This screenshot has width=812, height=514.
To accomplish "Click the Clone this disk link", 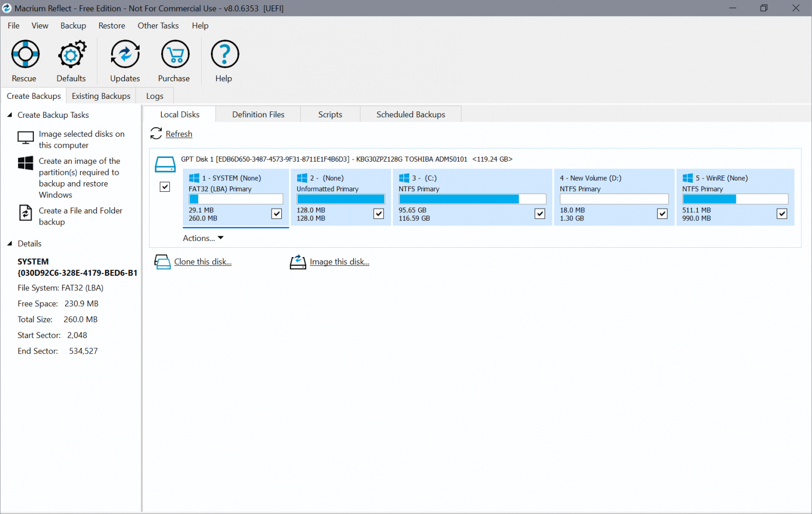I will [x=203, y=261].
